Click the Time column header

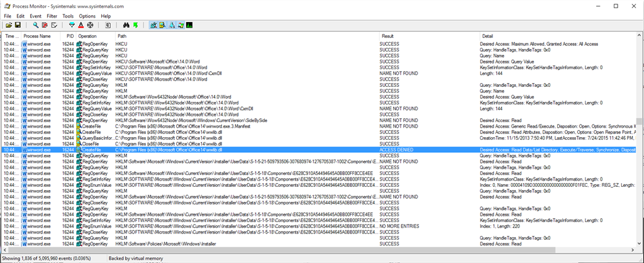(12, 36)
